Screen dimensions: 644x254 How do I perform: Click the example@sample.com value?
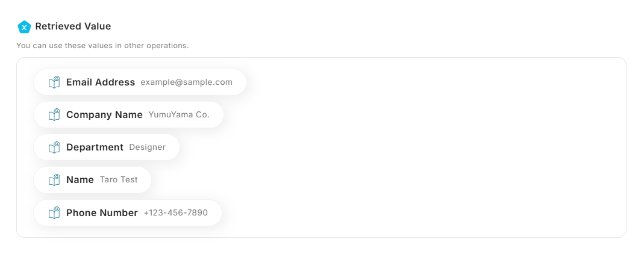click(x=186, y=82)
